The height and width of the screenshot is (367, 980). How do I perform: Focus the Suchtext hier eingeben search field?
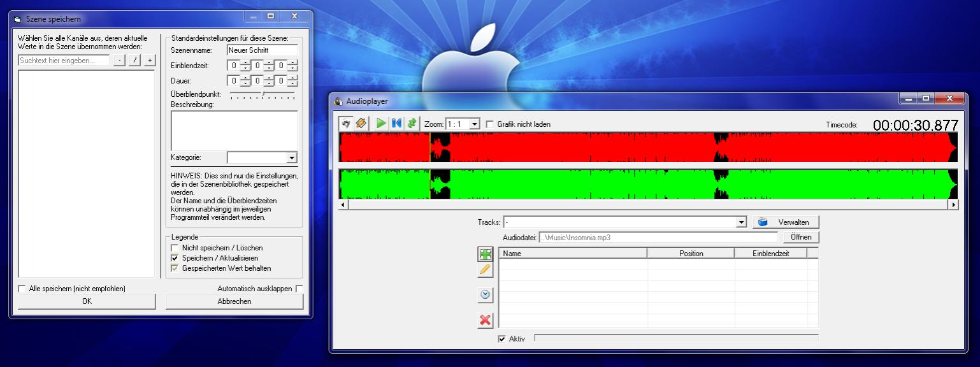(64, 61)
